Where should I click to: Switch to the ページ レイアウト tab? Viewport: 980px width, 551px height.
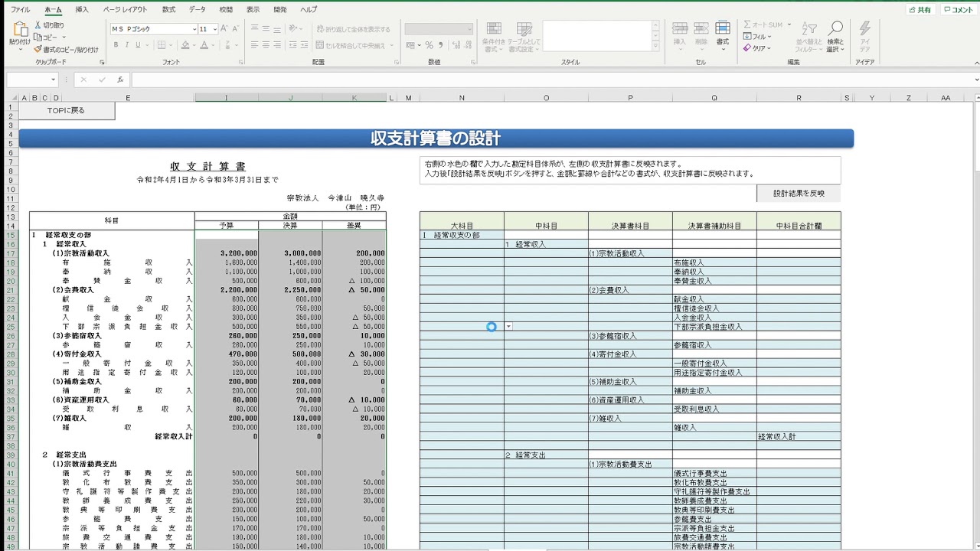pos(125,10)
